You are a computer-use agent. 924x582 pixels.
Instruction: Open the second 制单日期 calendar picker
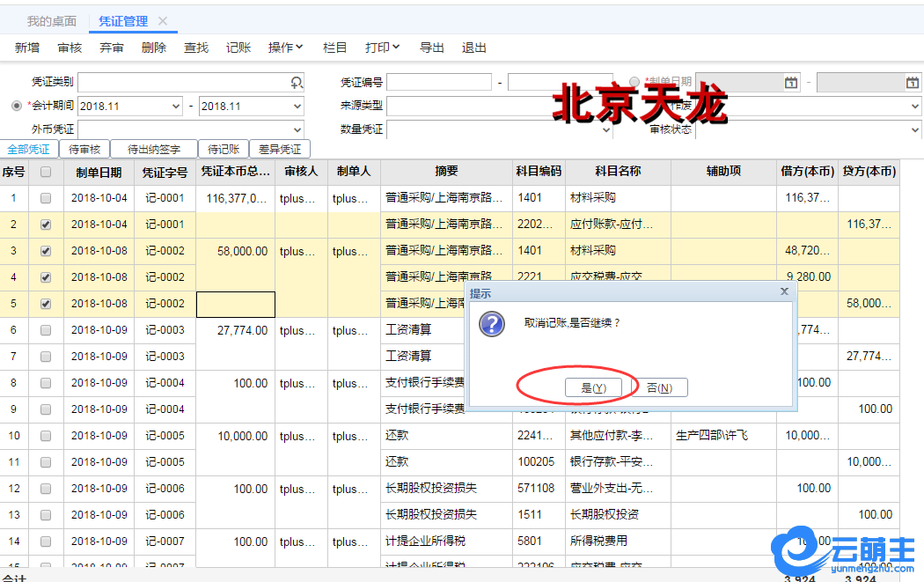coord(912,82)
